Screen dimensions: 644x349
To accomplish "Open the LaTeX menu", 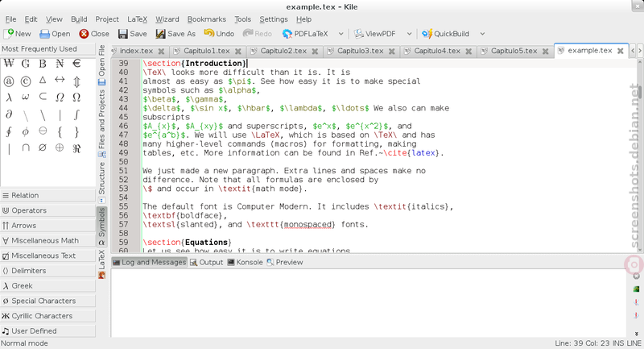I will pyautogui.click(x=137, y=19).
